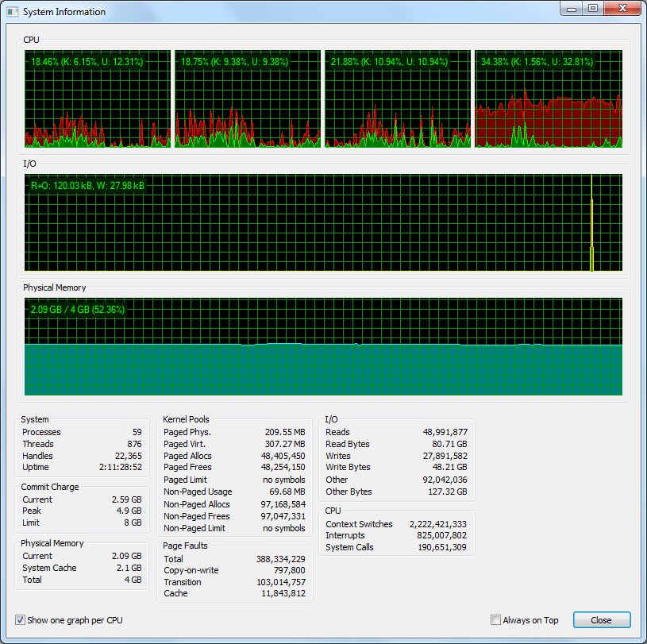The image size is (647, 644).
Task: Click Page Faults Cache value 11,843,812
Action: 283,593
